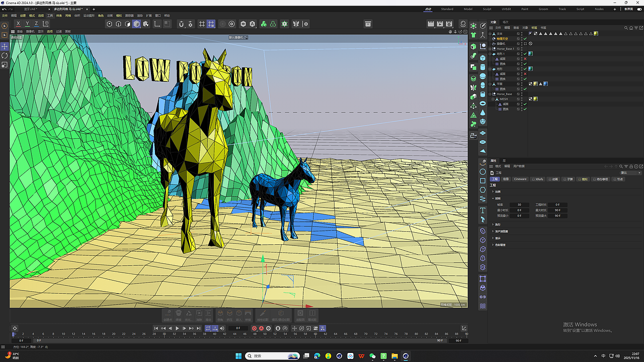
Task: Collapse the MESH tree node
Action: pos(493,99)
